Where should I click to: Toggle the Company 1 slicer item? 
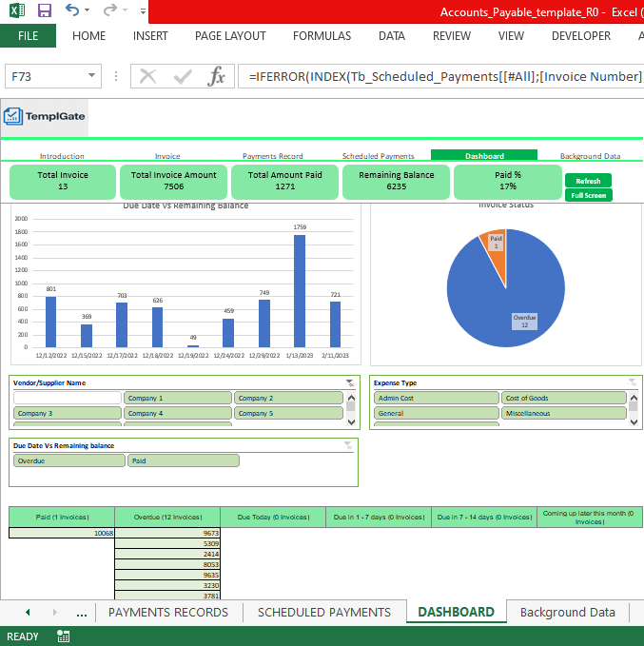178,398
